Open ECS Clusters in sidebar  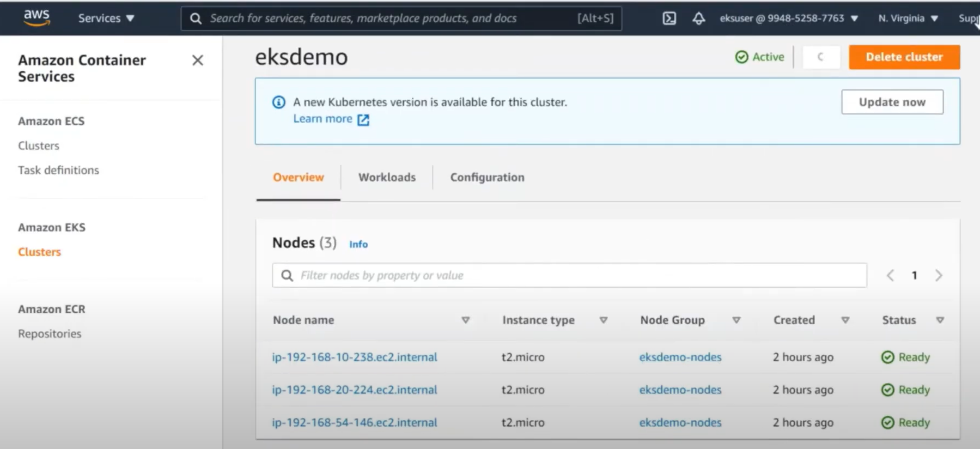(39, 145)
